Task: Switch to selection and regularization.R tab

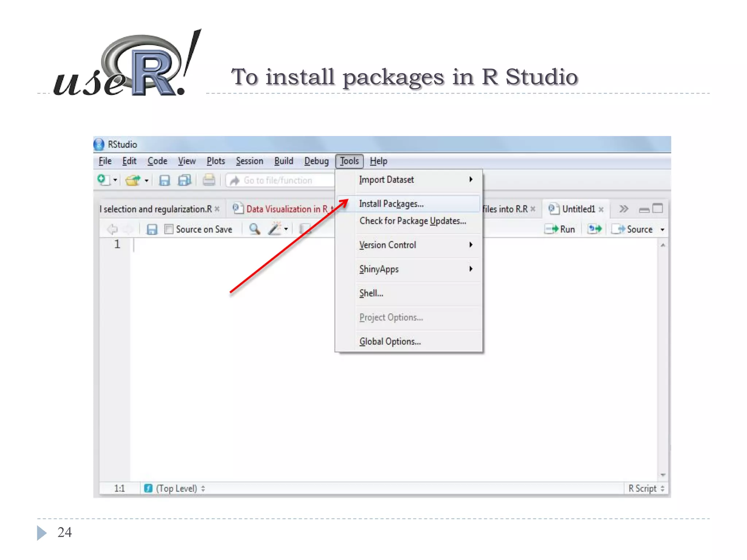Action: point(156,209)
